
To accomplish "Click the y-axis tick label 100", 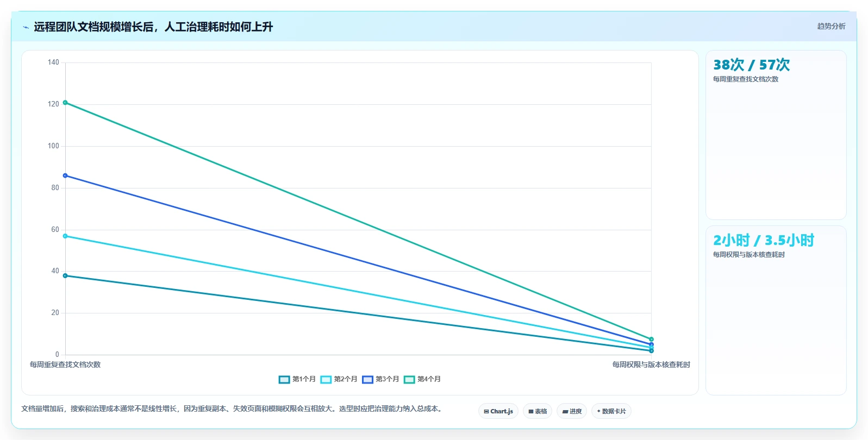I will [x=53, y=146].
